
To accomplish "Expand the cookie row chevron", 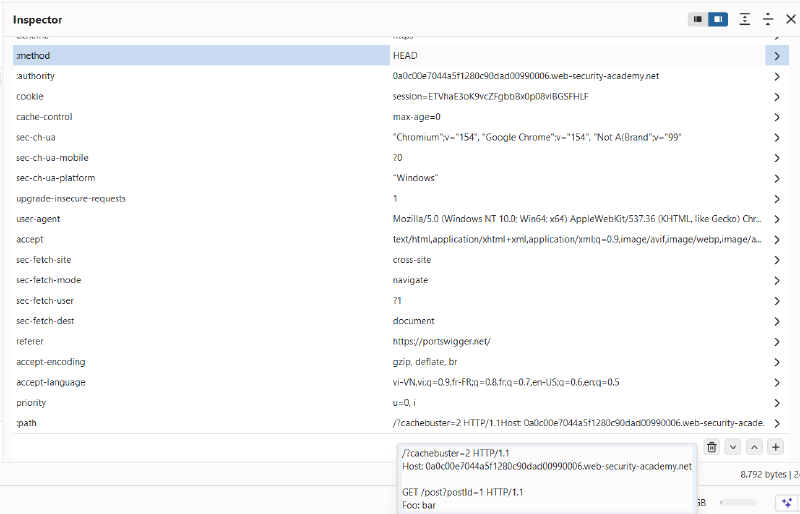I will (777, 96).
